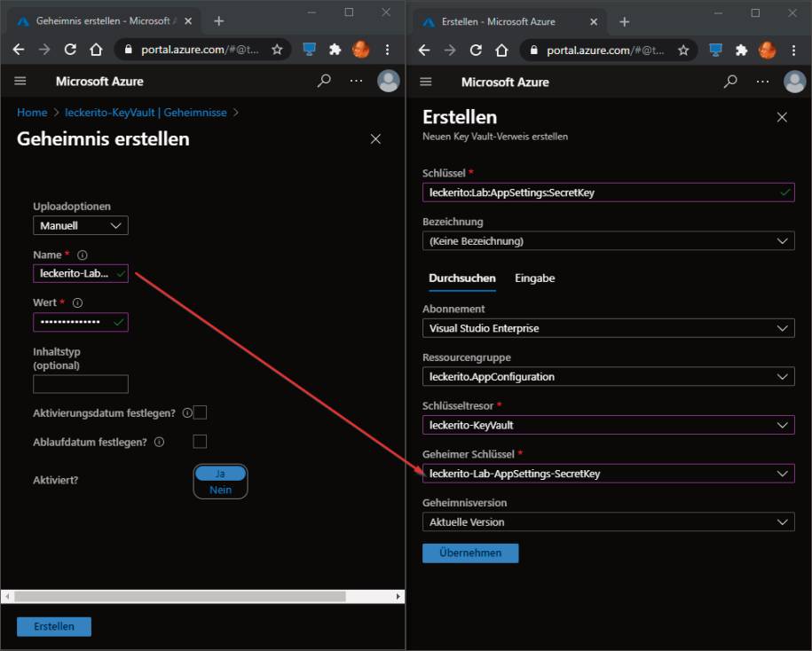Open Azure more options ellipsis in left window

coord(356,81)
